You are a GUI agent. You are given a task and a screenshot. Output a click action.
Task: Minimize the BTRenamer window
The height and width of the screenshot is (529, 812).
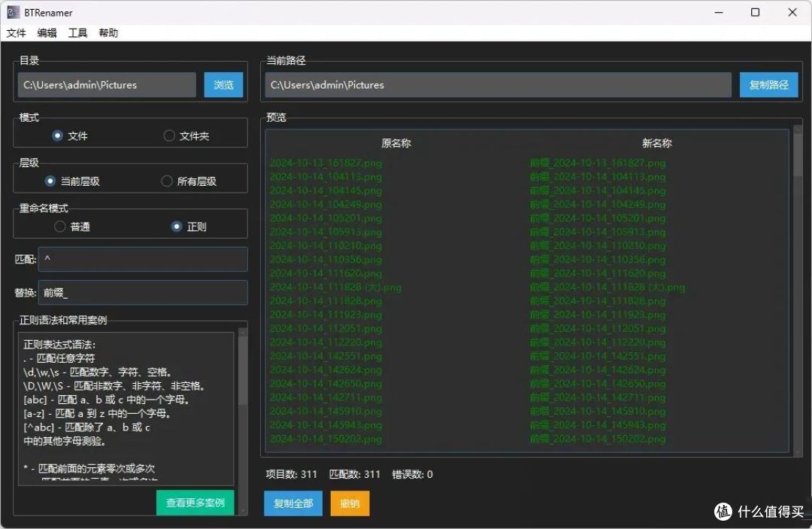[x=719, y=12]
